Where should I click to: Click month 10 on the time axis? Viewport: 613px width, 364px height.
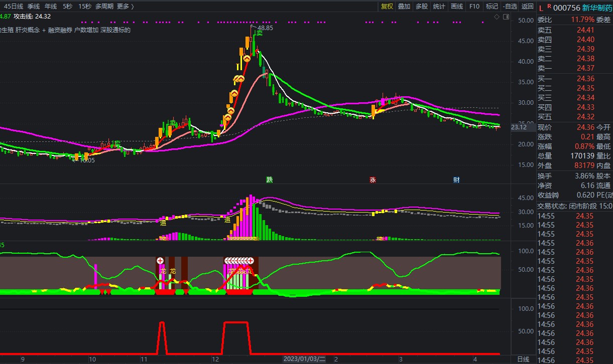(92, 359)
